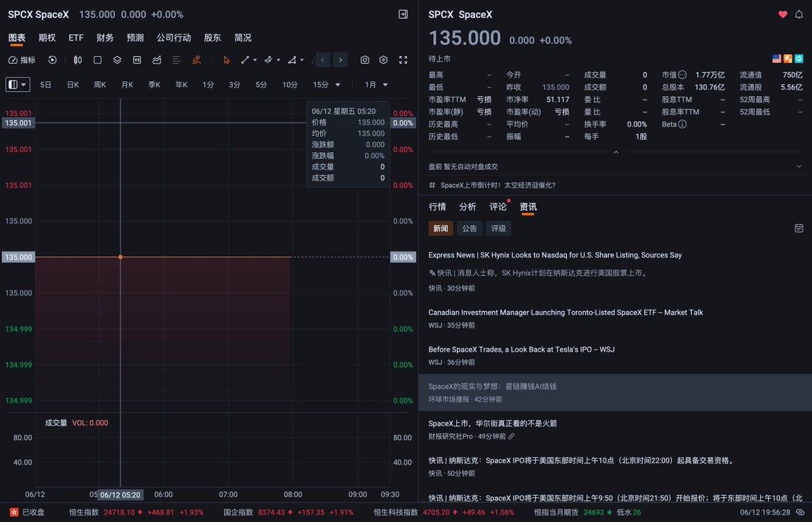
Task: Open the 预测 forecast tab
Action: [135, 38]
